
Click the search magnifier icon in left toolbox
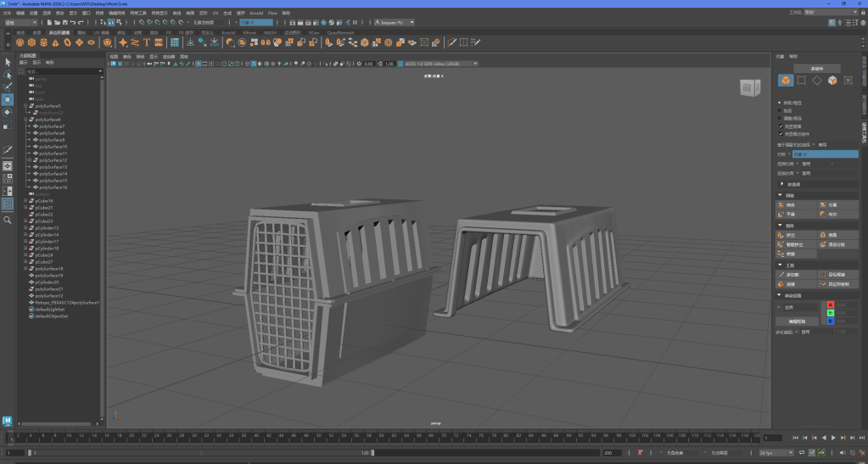point(8,220)
